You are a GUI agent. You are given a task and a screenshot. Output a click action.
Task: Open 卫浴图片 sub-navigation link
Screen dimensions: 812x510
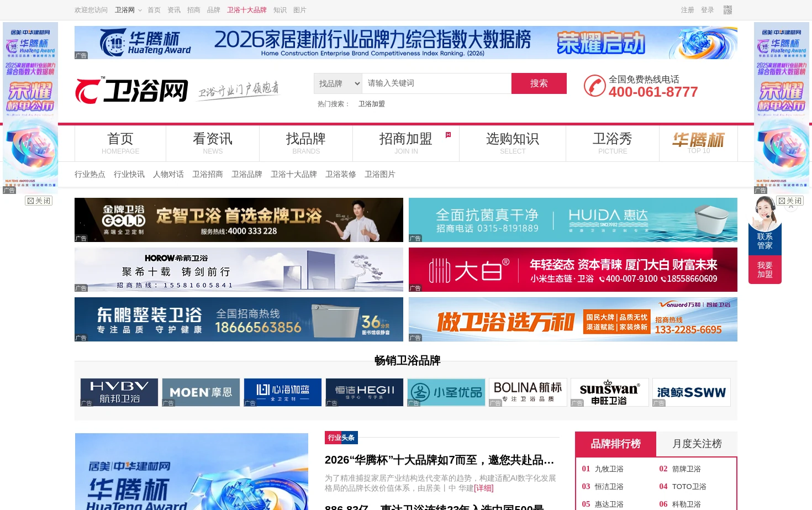pos(380,174)
